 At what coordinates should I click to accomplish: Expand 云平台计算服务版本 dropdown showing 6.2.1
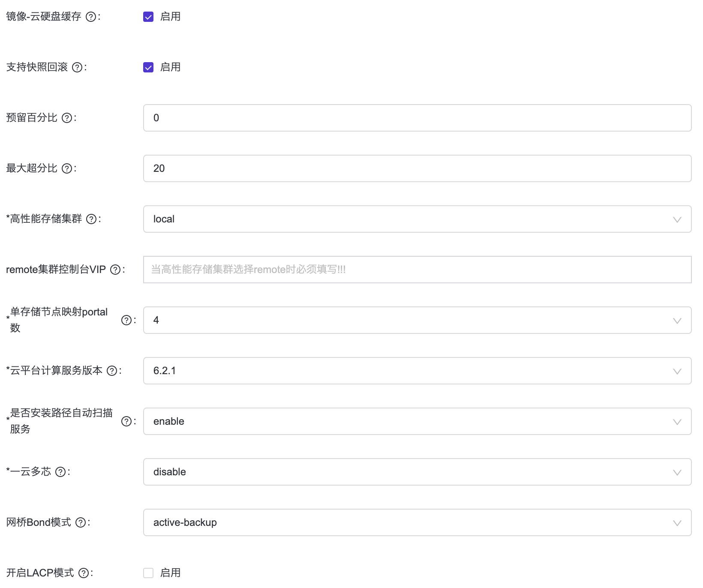coord(417,371)
